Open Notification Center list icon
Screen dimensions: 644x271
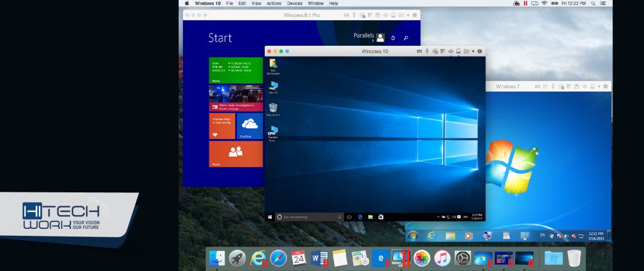pyautogui.click(x=604, y=3)
